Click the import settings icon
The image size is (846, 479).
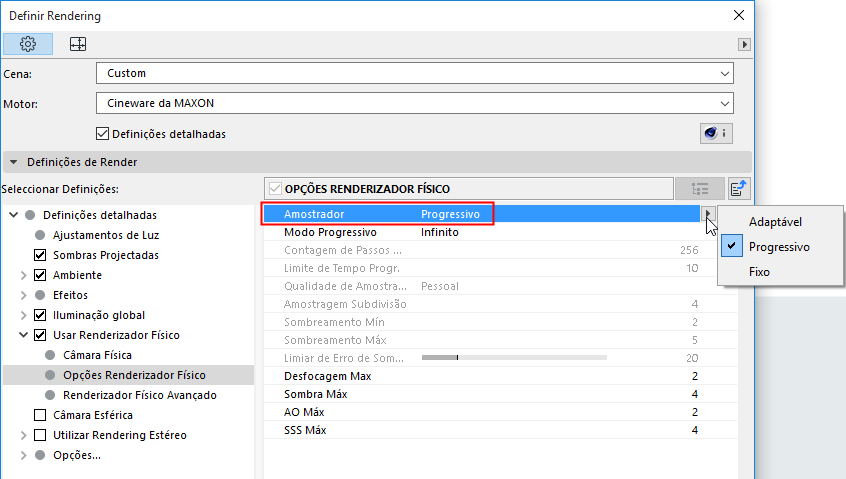(739, 189)
